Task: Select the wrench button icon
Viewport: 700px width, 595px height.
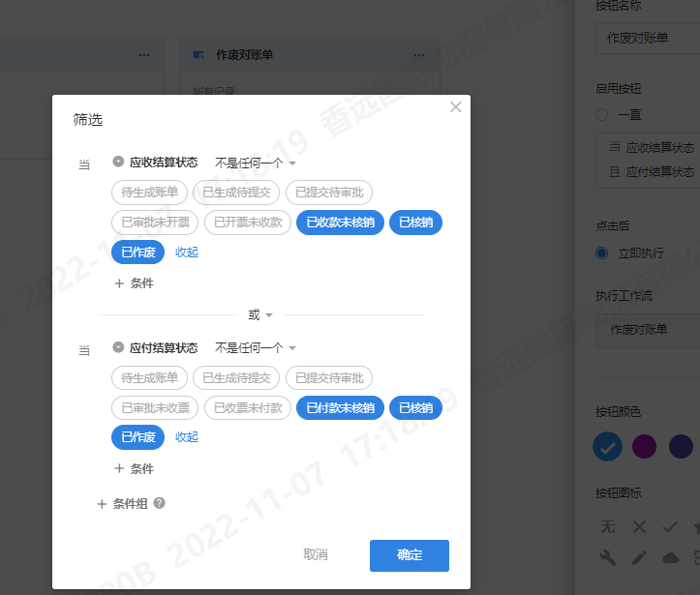Action: [x=608, y=557]
